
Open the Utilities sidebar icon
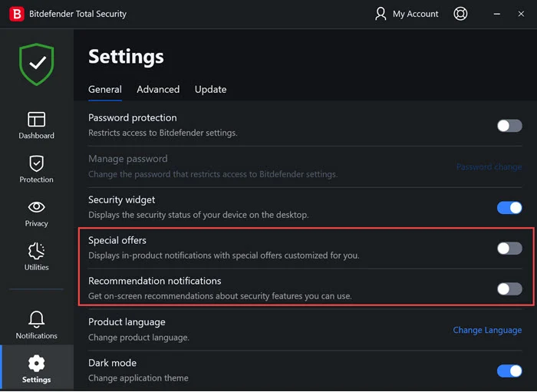pos(36,251)
